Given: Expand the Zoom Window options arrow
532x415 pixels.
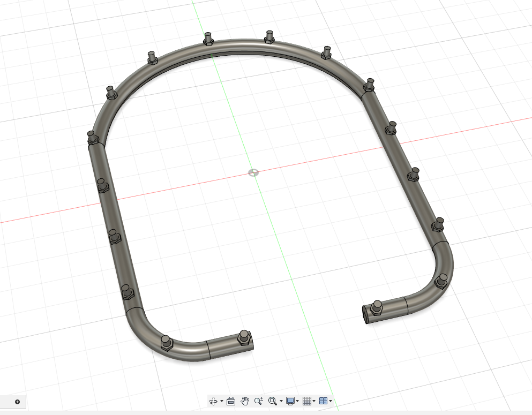Looking at the screenshot, I should pyautogui.click(x=281, y=401).
